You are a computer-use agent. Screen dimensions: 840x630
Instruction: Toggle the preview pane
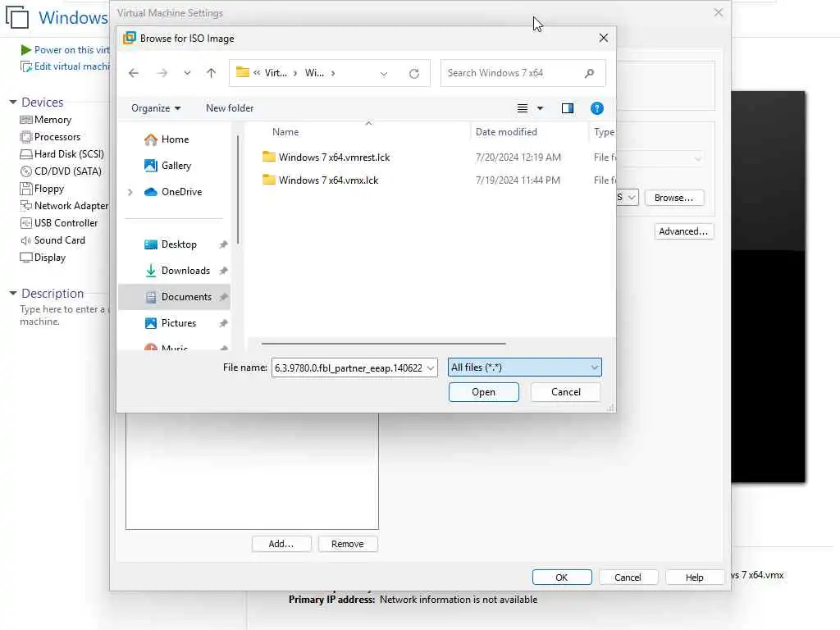(568, 108)
